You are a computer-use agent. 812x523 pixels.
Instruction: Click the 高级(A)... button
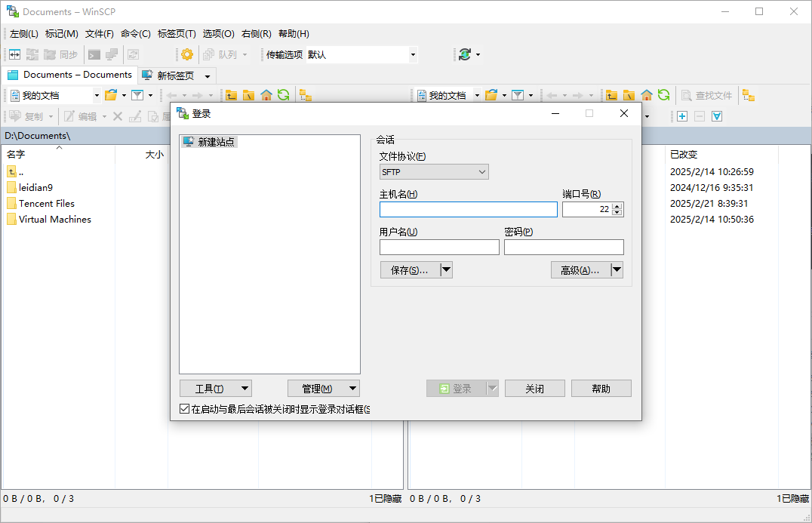(580, 269)
